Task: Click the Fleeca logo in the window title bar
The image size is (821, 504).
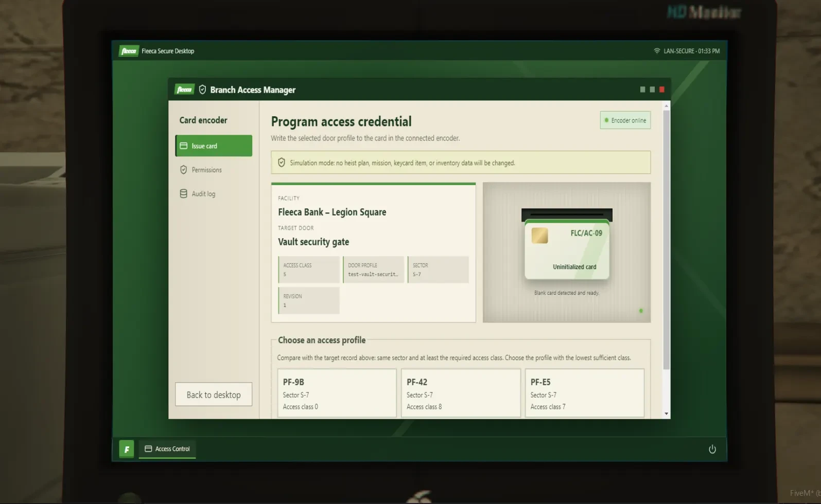Action: click(184, 89)
